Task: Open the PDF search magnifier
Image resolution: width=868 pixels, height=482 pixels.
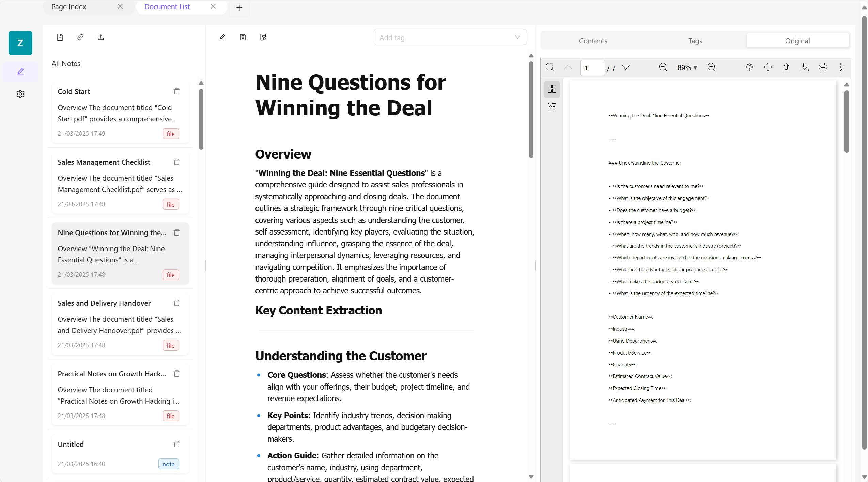Action: pos(549,67)
